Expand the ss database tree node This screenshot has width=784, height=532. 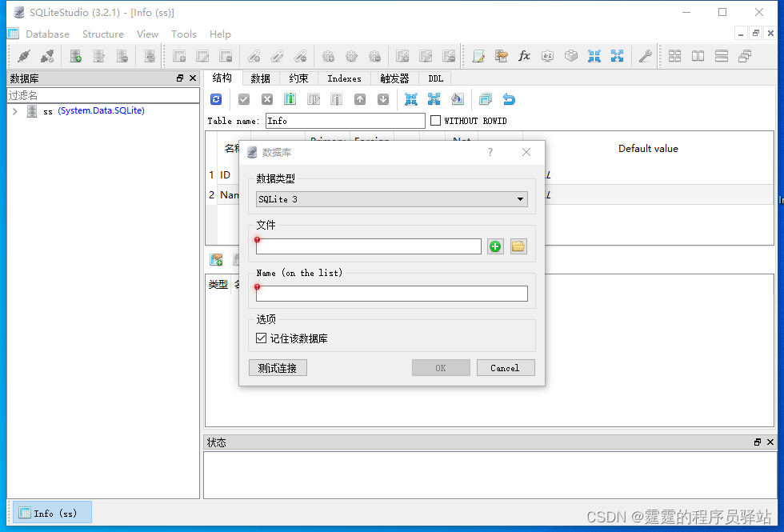[x=15, y=111]
